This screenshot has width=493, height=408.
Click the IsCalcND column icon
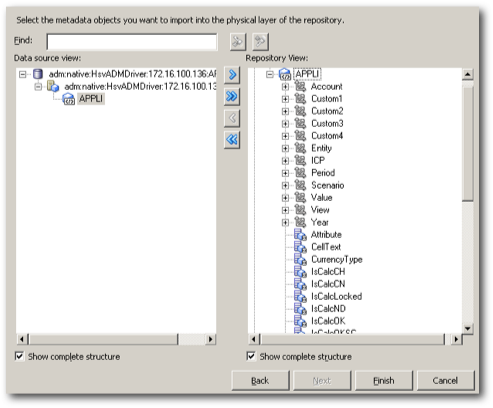pos(300,309)
